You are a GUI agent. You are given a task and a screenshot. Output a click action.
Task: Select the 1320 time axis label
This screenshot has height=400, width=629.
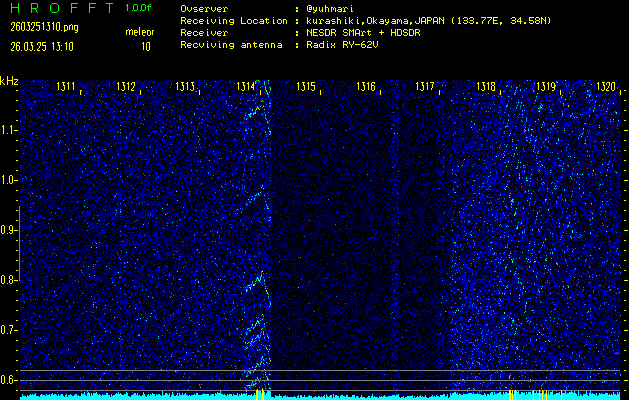pos(606,86)
